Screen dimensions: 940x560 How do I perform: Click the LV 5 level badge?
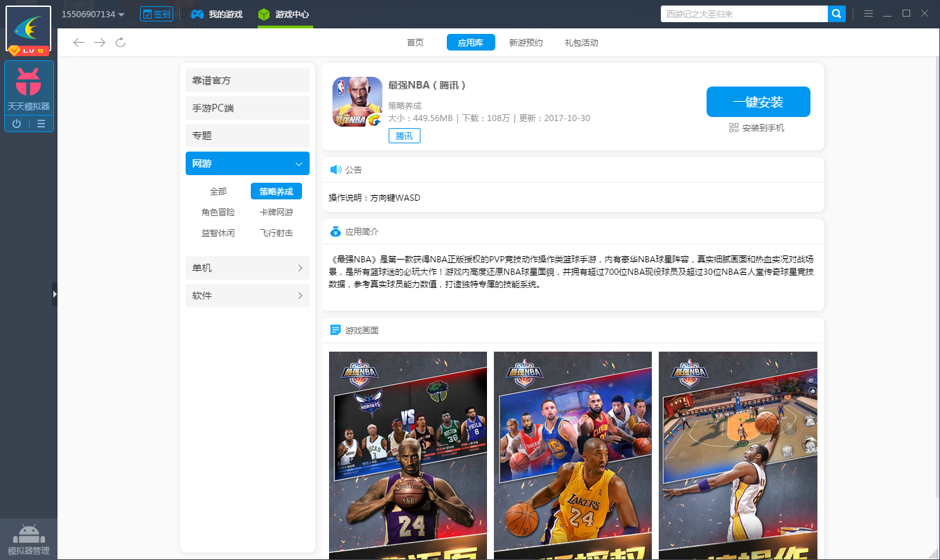[x=28, y=51]
